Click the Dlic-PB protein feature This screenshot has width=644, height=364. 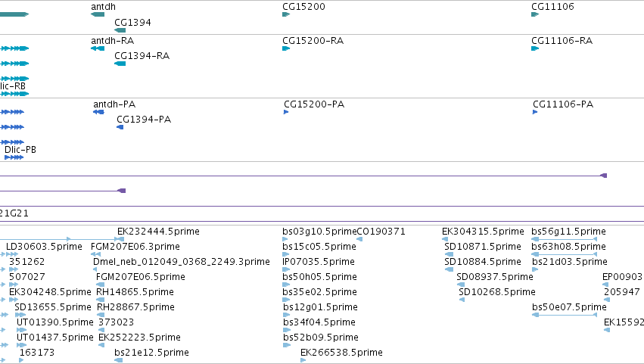(x=14, y=157)
